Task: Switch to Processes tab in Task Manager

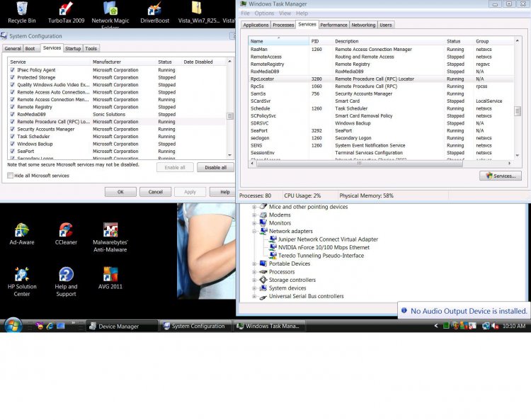Action: (x=283, y=25)
